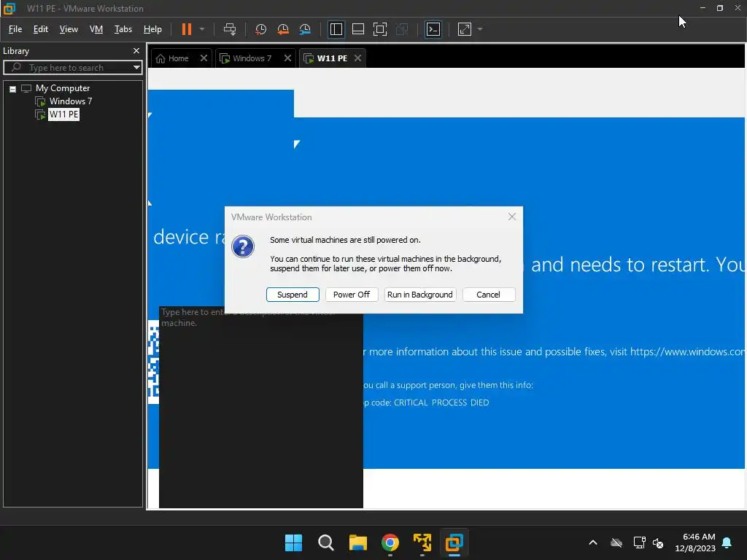The height and width of the screenshot is (560, 747).
Task: Select Windows 7 in the library tree
Action: click(71, 101)
